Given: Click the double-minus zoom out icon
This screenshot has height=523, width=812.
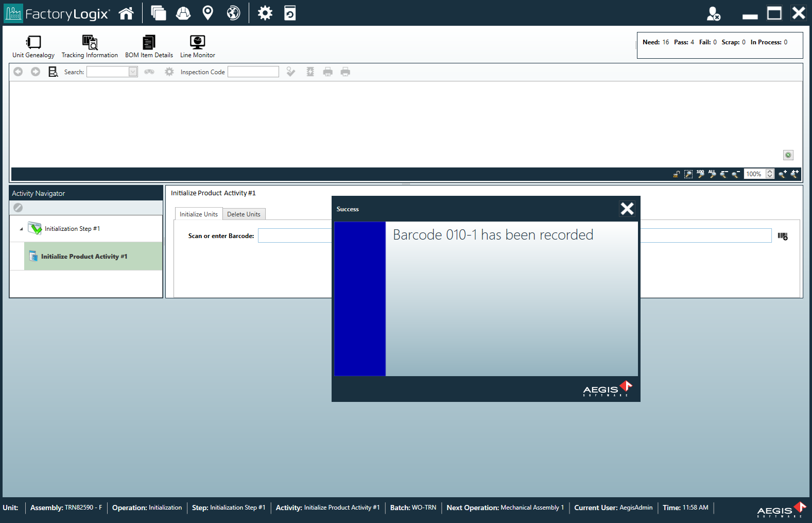Looking at the screenshot, I should [x=724, y=174].
